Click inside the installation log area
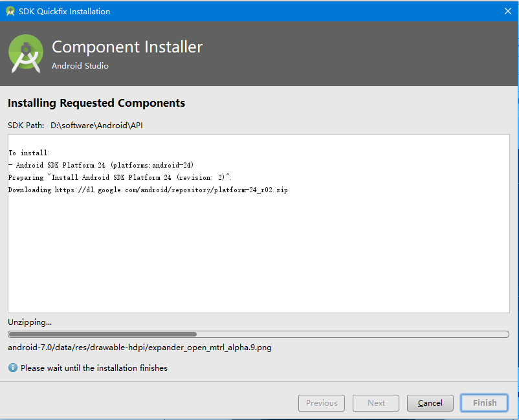This screenshot has width=519, height=420. point(258,259)
